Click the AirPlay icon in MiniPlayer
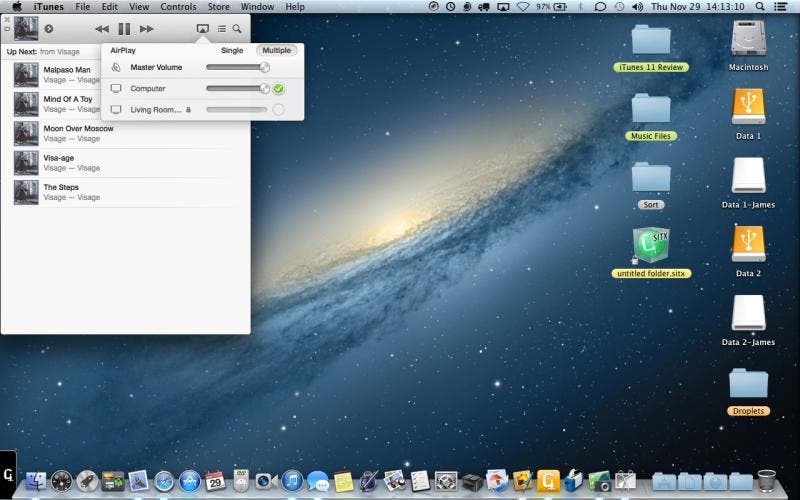 point(203,29)
